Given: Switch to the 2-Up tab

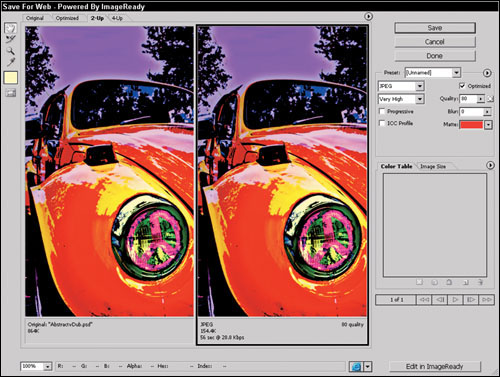Looking at the screenshot, I should pos(97,18).
